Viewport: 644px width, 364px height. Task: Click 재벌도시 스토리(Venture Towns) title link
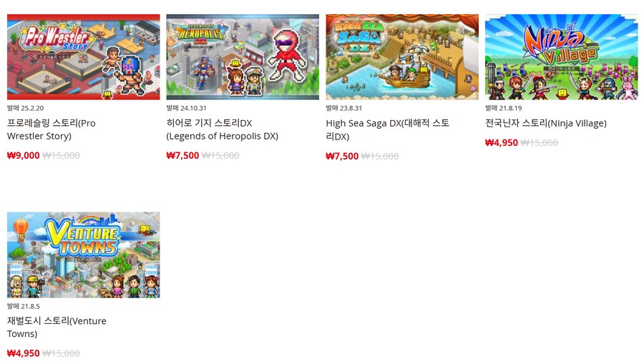[57, 327]
